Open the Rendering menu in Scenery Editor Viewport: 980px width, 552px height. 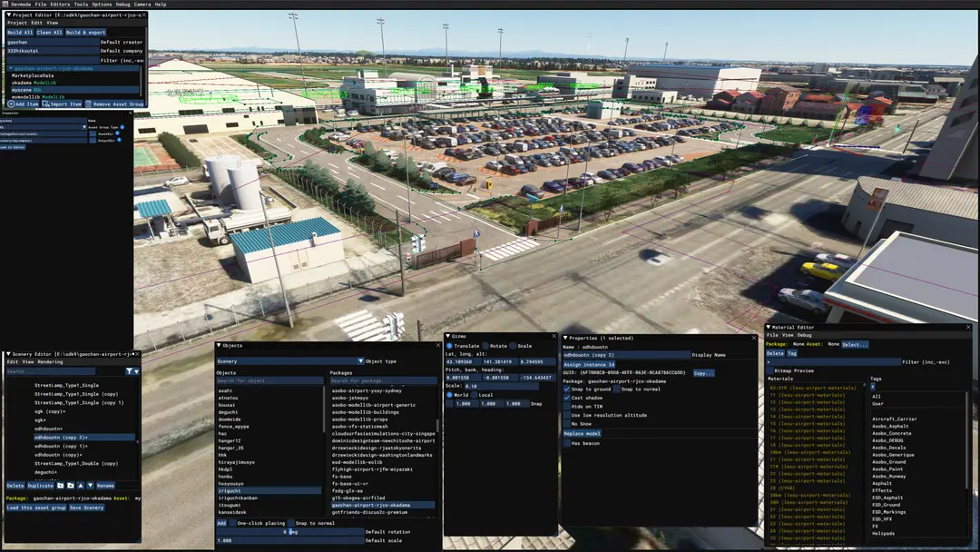(50, 362)
